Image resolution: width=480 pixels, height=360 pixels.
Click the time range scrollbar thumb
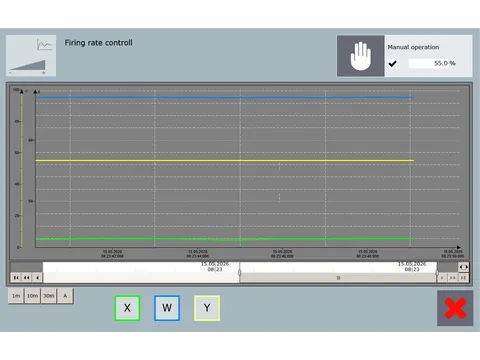pyautogui.click(x=338, y=278)
